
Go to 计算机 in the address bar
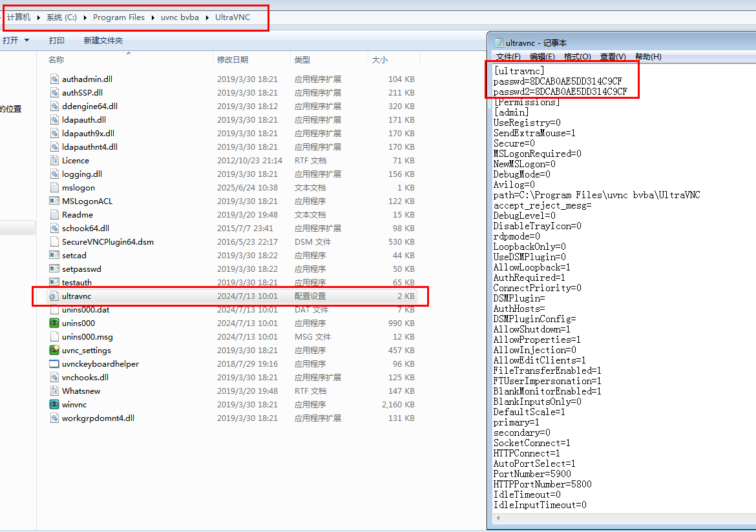[19, 17]
